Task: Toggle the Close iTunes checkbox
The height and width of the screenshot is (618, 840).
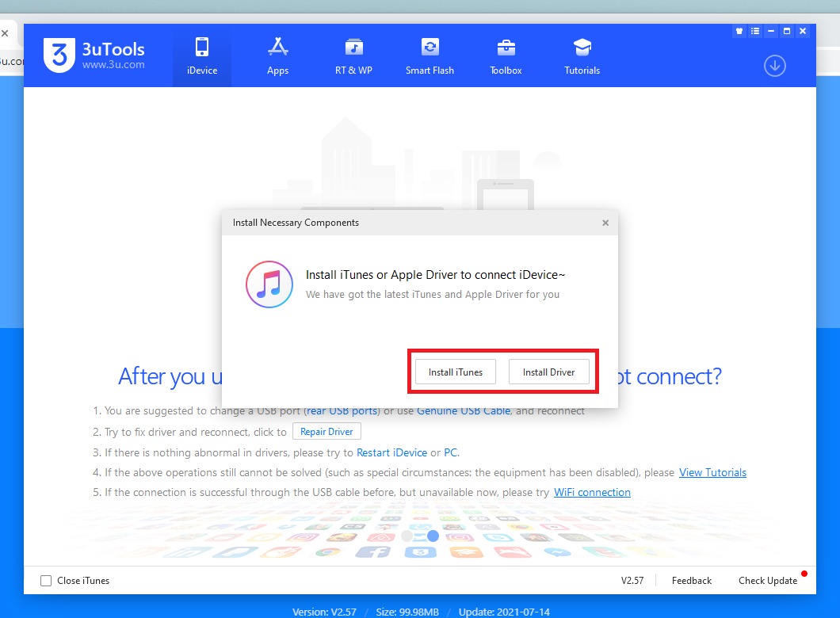Action: [46, 581]
